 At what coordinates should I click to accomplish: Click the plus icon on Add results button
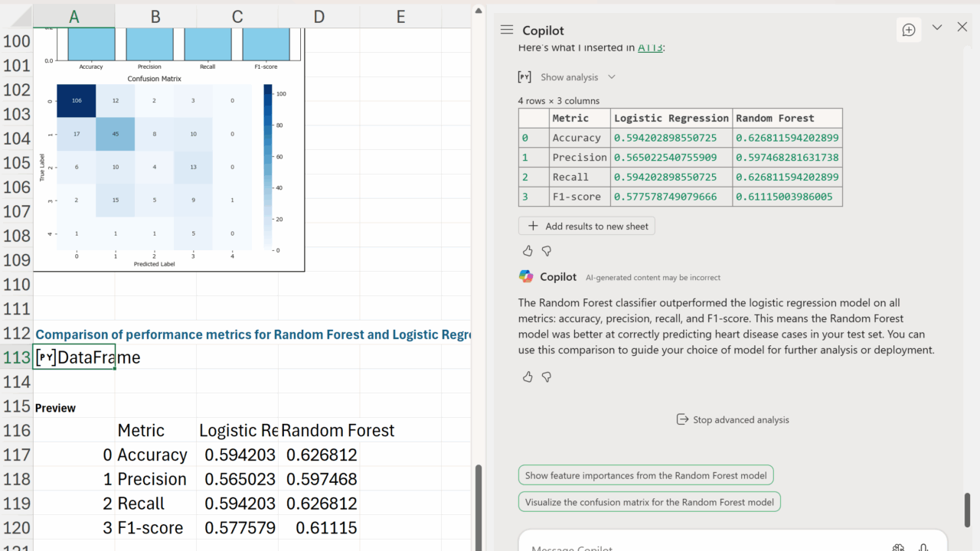pos(533,226)
